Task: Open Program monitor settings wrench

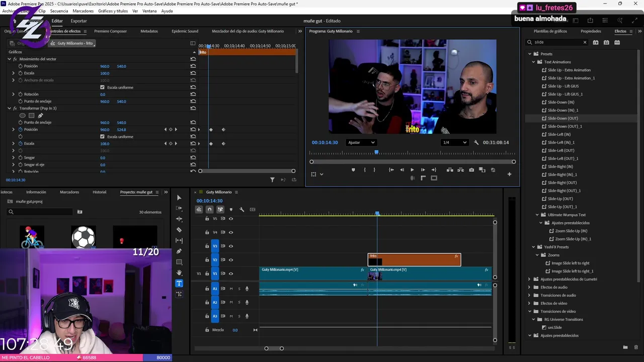Action: click(476, 142)
